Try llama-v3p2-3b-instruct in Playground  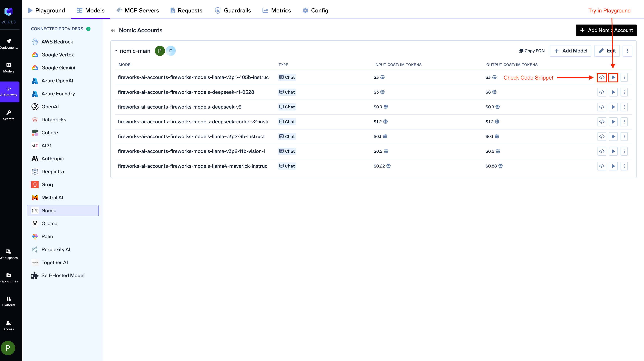(613, 137)
